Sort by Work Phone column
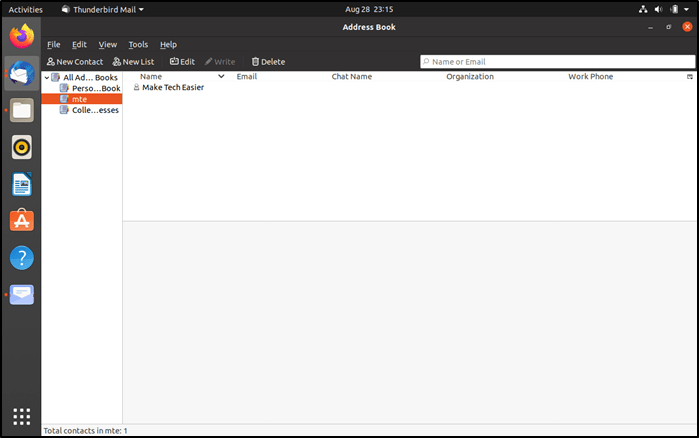This screenshot has width=699, height=438. point(590,77)
